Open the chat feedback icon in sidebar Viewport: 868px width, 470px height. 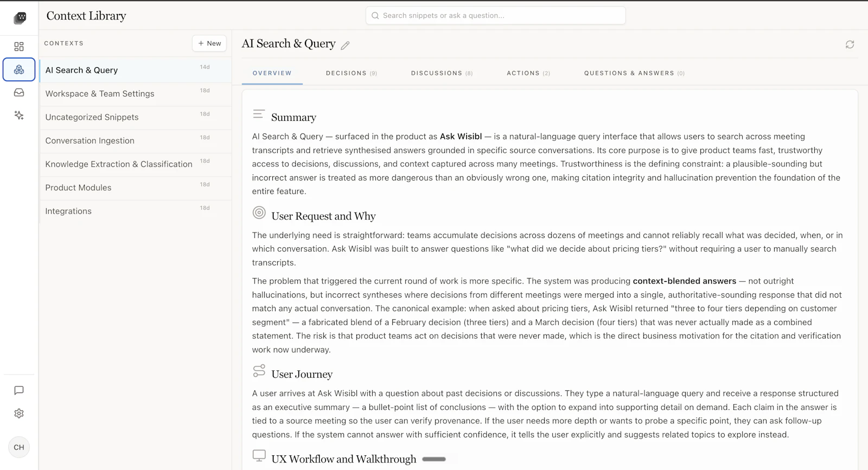pos(19,390)
